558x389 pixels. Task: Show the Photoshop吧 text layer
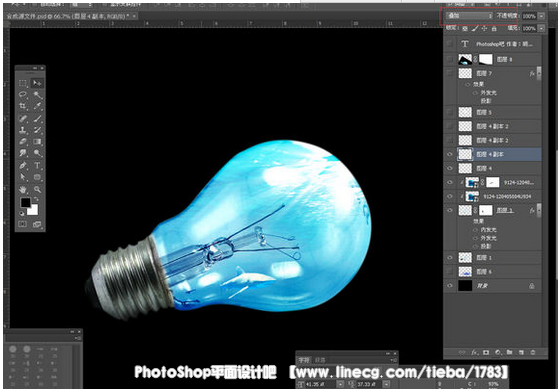point(450,43)
